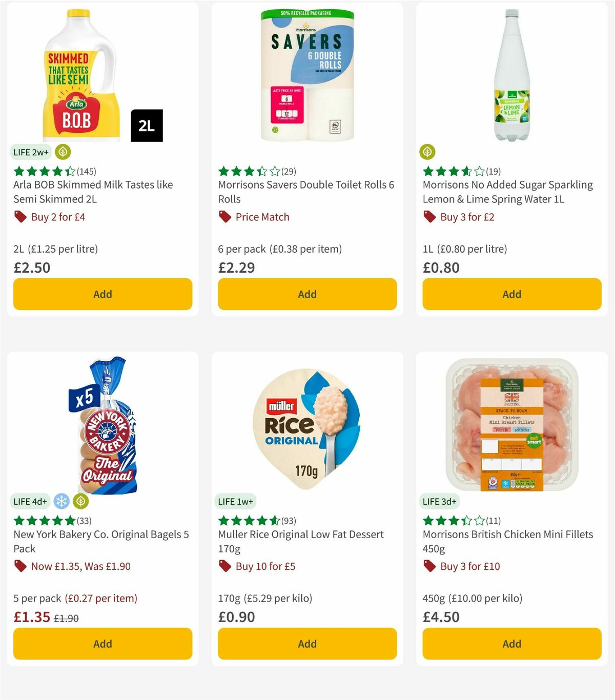Add the Lemon & Lime Spring Water to basket
615x700 pixels.
511,294
